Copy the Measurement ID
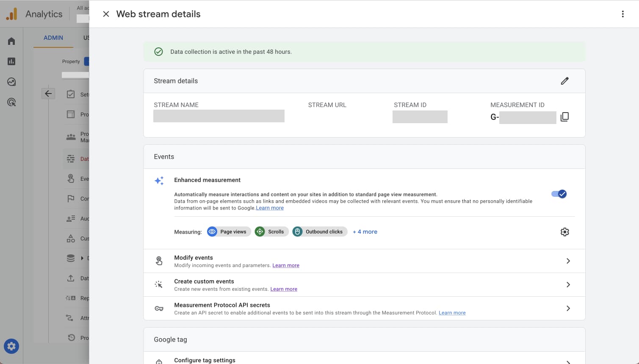The image size is (639, 364). click(x=564, y=117)
